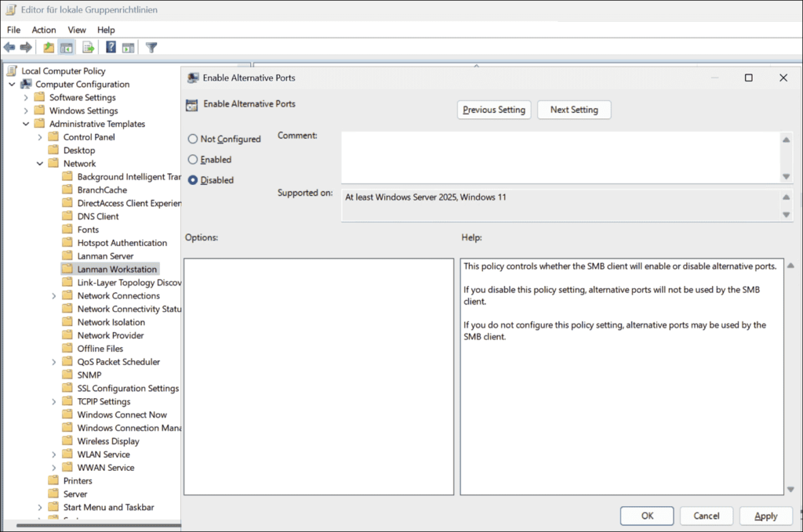Click the Server folder icon

click(x=53, y=494)
